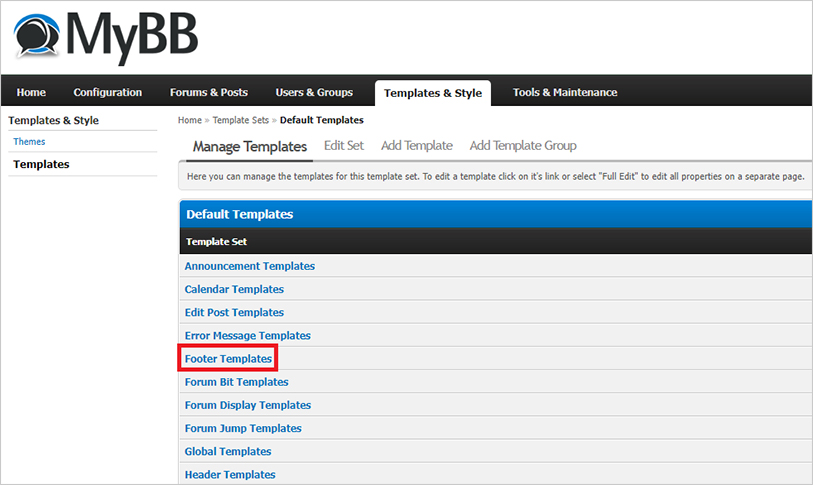Click the MyBB logo
Screen dimensions: 813x485
[106, 37]
